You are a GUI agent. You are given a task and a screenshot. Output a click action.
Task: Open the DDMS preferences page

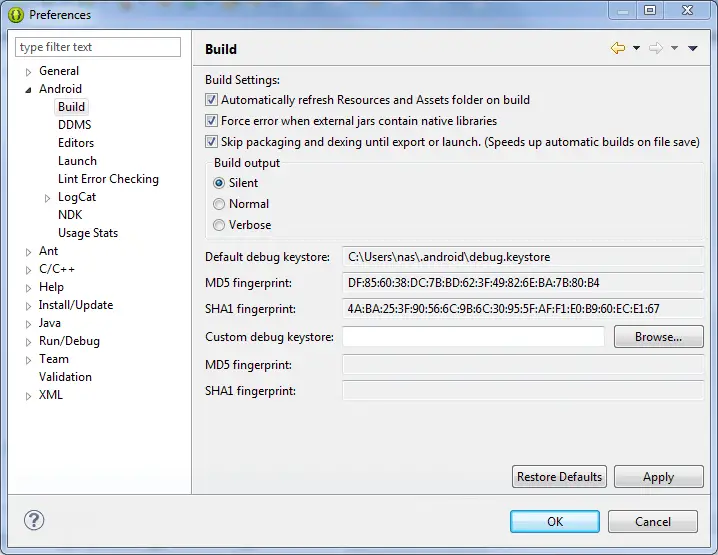click(74, 125)
